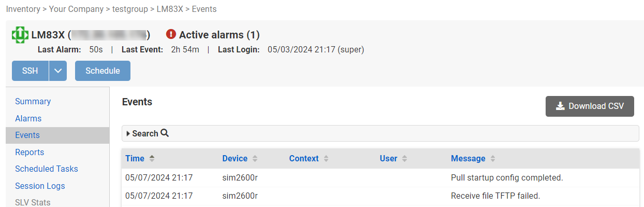The height and width of the screenshot is (207, 644).
Task: Click the download icon on Download CSV
Action: tap(560, 106)
